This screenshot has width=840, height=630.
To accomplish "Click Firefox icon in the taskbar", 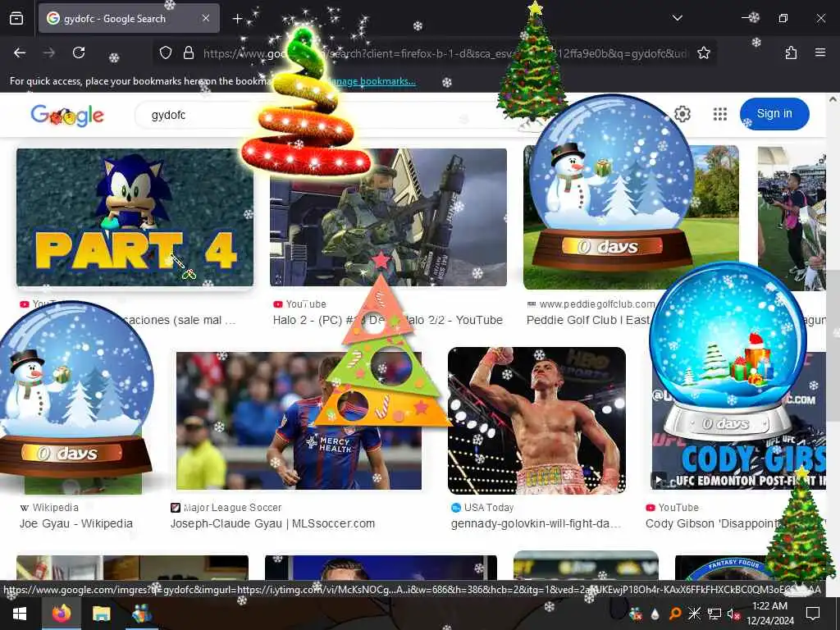I will 61,614.
